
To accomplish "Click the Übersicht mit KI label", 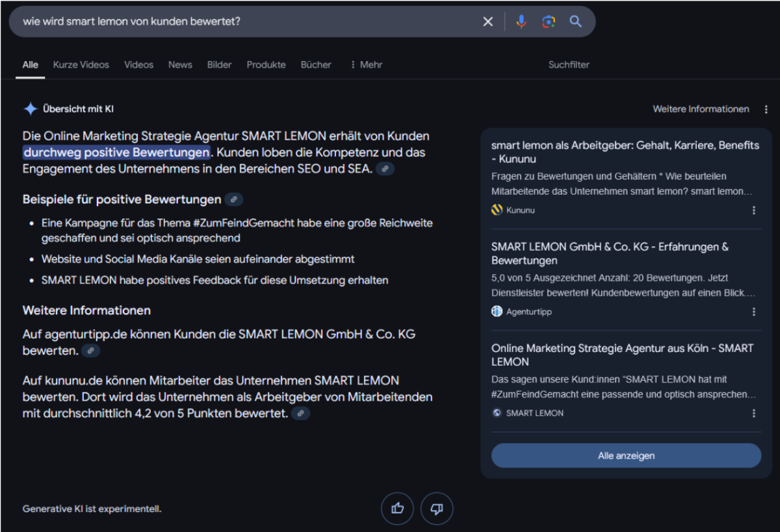I will coord(78,109).
